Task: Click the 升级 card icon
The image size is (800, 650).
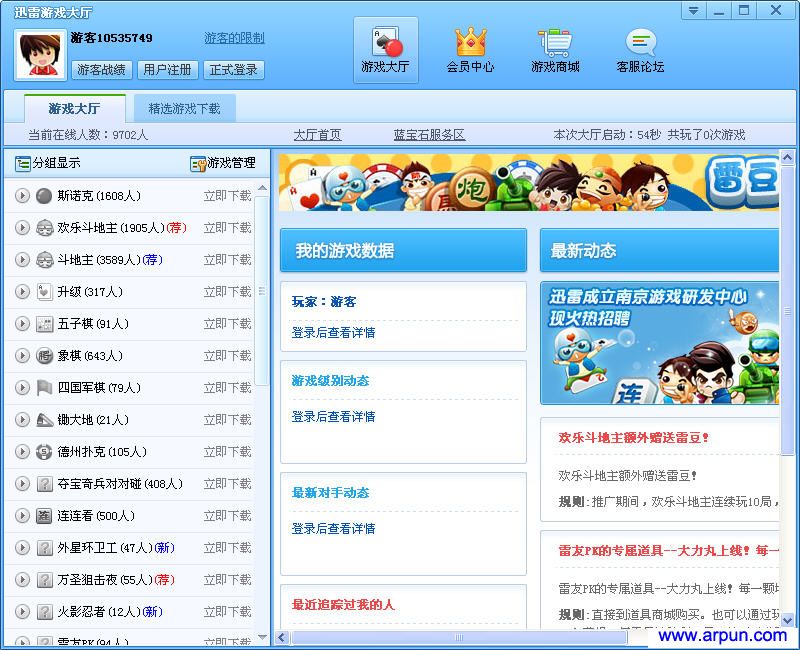Action: (x=44, y=292)
